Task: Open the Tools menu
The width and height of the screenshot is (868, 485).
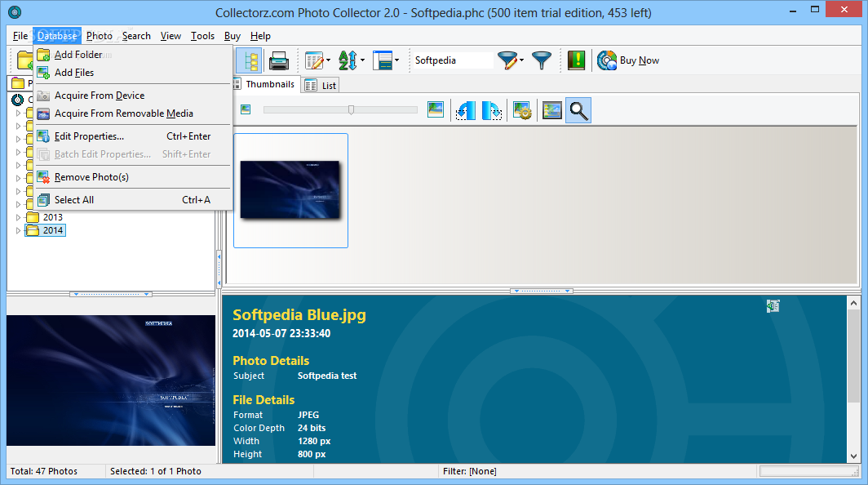Action: pos(202,36)
